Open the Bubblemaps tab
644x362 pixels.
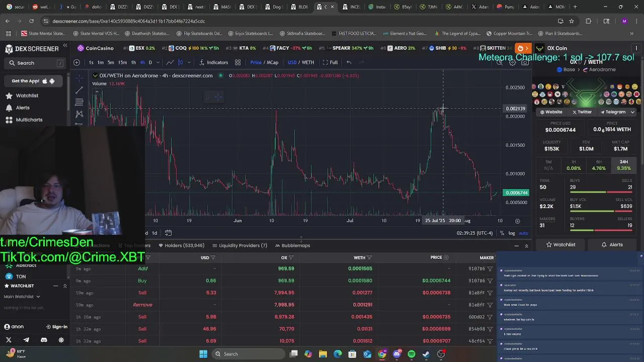293,245
